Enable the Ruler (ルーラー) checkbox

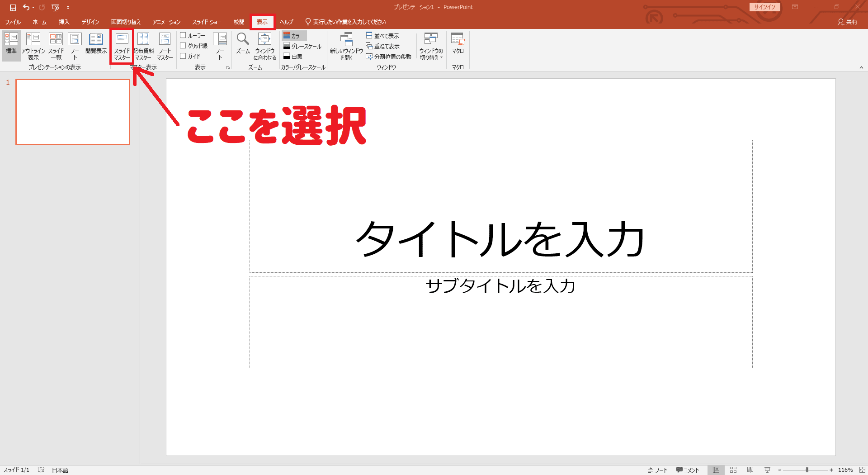tap(183, 35)
